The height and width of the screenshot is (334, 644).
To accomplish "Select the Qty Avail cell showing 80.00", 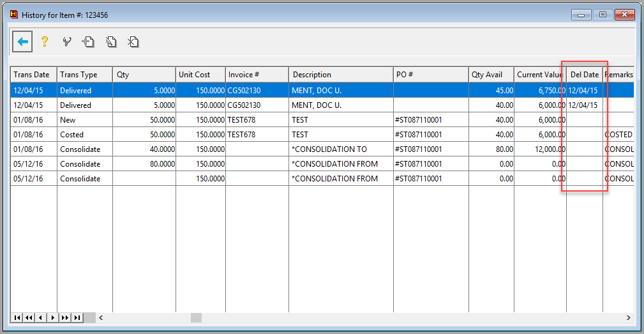I will pyautogui.click(x=491, y=149).
